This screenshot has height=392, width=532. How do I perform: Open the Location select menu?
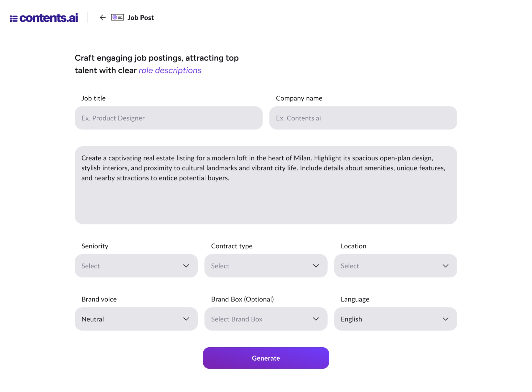(x=395, y=266)
